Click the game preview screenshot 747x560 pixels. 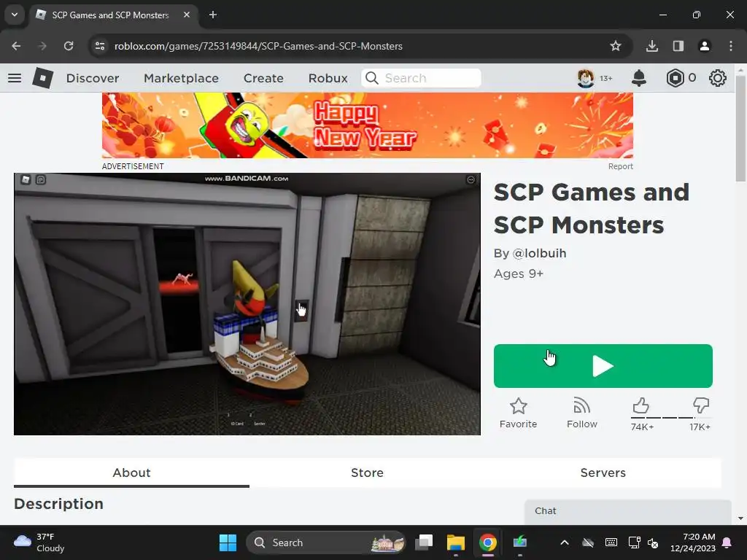(x=247, y=304)
